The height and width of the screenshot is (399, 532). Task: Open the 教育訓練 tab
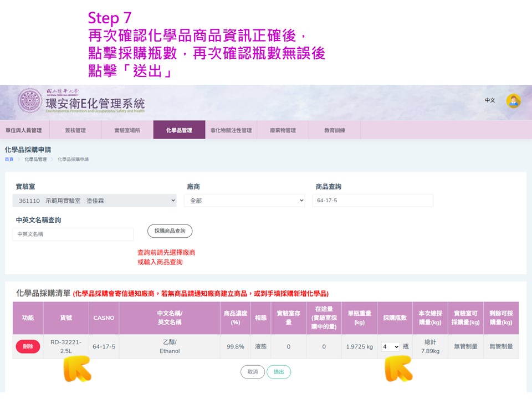[x=335, y=130]
